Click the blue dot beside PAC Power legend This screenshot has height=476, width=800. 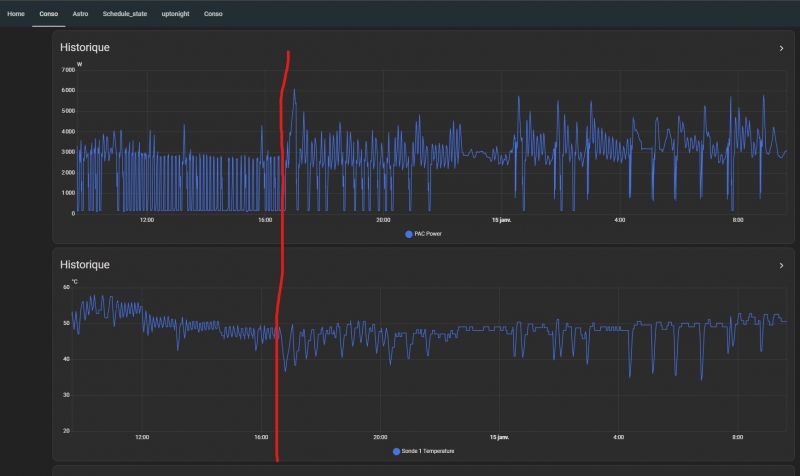pyautogui.click(x=409, y=234)
